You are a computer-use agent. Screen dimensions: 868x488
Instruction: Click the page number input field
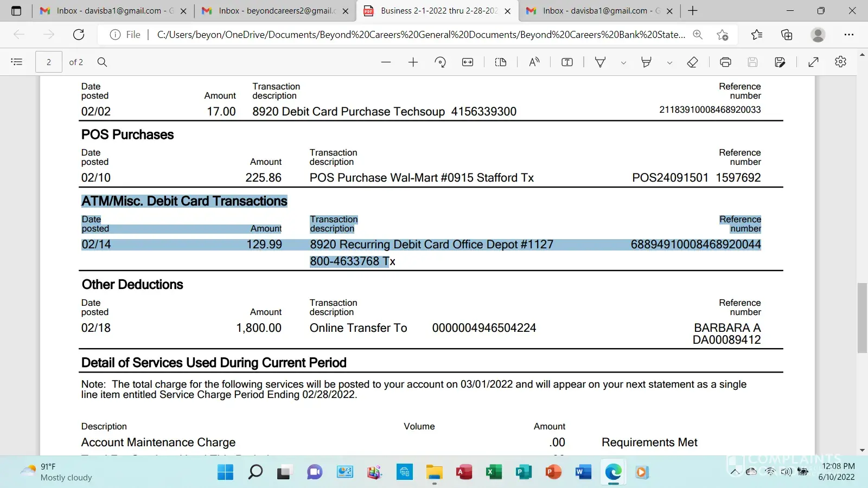[x=49, y=62]
